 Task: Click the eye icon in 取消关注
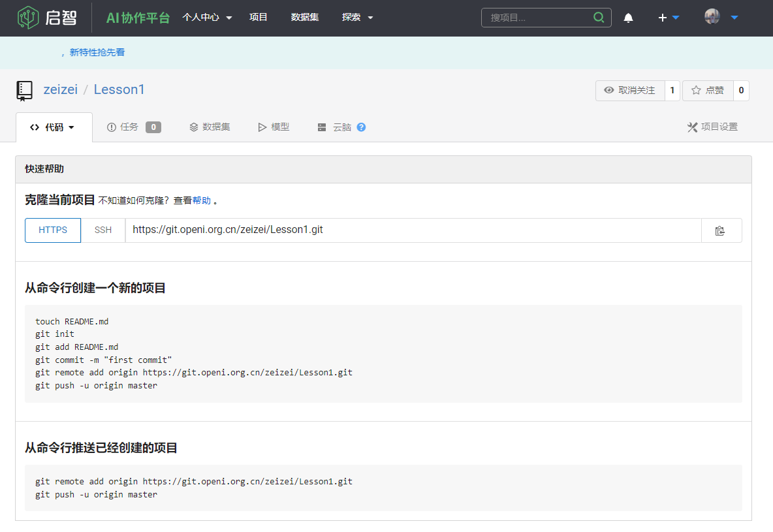point(609,90)
